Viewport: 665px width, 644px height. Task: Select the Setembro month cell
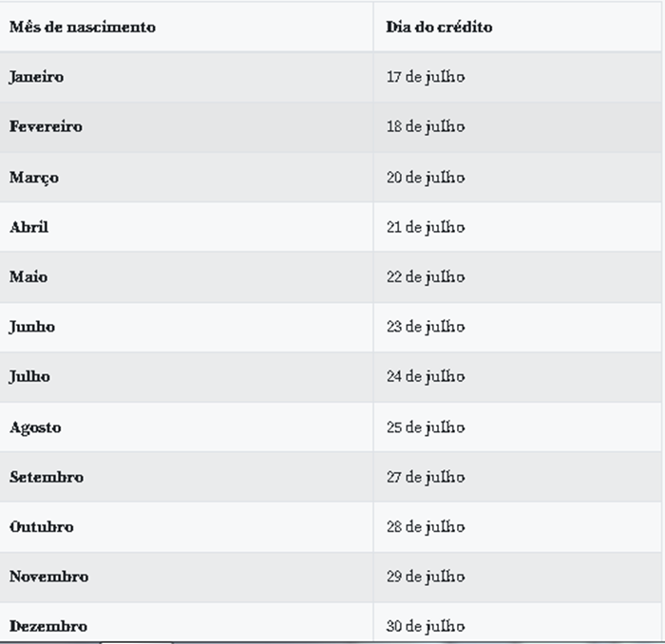click(47, 477)
